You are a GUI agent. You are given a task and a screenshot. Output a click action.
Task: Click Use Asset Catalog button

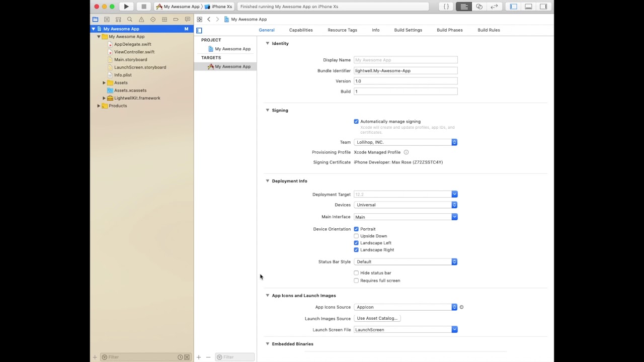377,318
